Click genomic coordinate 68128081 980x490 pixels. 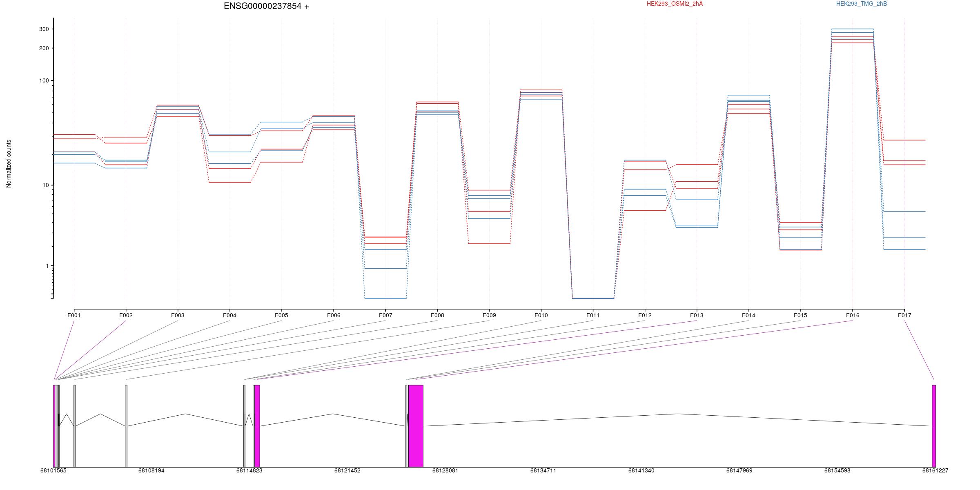point(445,470)
